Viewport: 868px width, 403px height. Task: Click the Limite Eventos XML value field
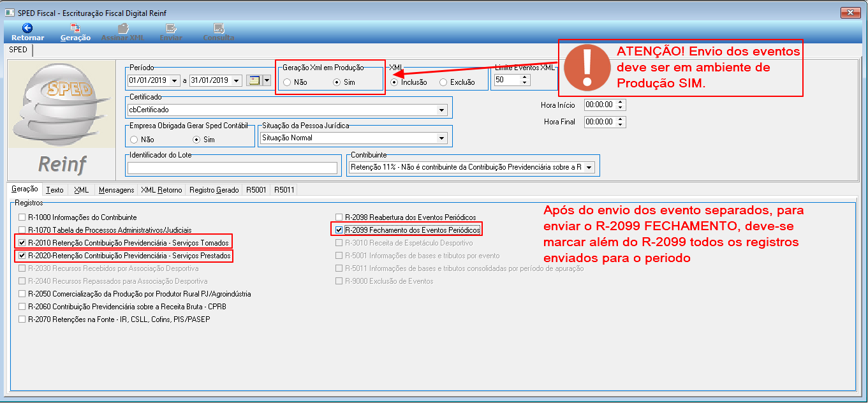pos(508,80)
